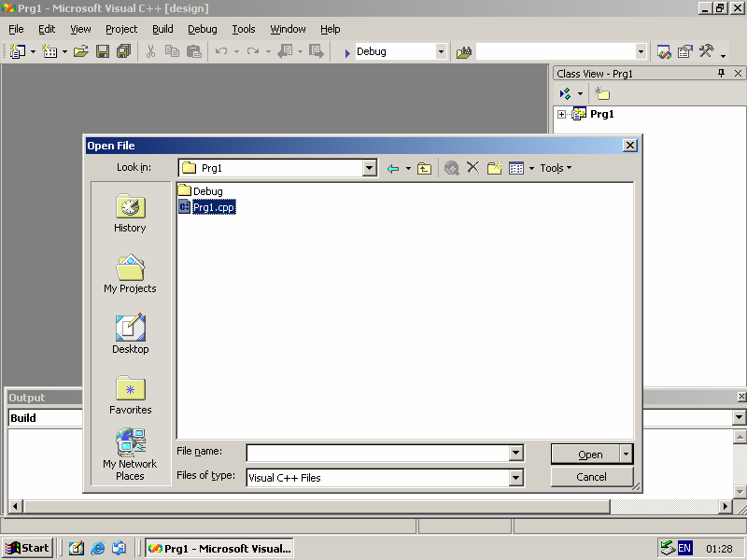The image size is (747, 560).
Task: Click the Toolbox hammer toolbar icon
Action: [x=707, y=51]
